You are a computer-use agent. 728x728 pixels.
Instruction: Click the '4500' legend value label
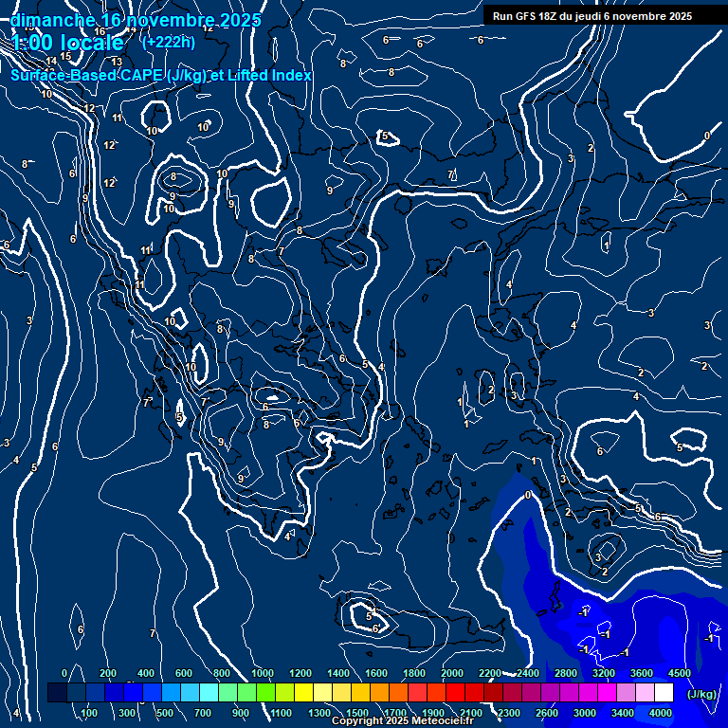click(680, 673)
